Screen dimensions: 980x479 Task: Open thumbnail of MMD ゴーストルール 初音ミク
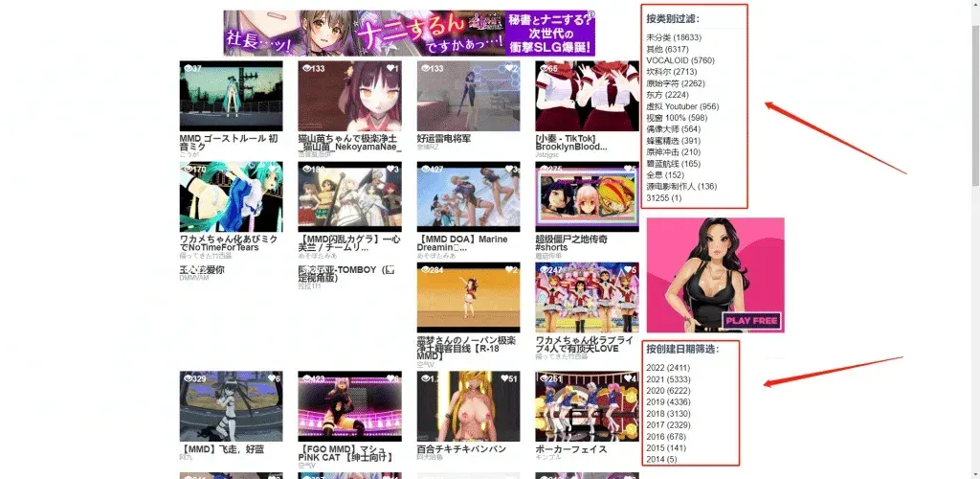[231, 96]
